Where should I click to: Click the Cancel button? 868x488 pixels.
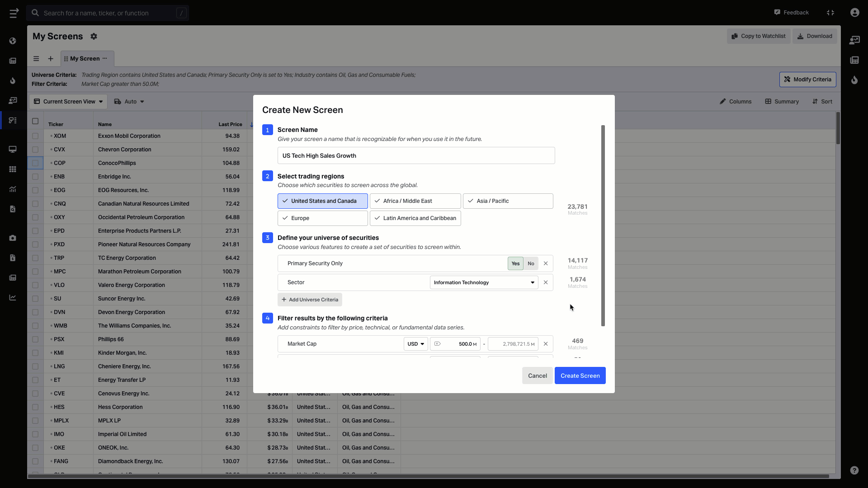(x=537, y=375)
